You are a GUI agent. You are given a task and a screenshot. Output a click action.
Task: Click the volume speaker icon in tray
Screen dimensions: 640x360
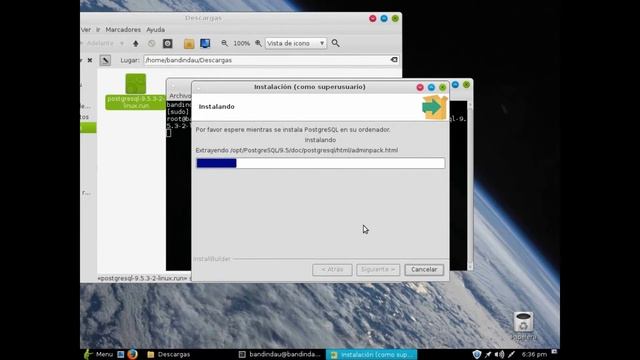pos(499,354)
